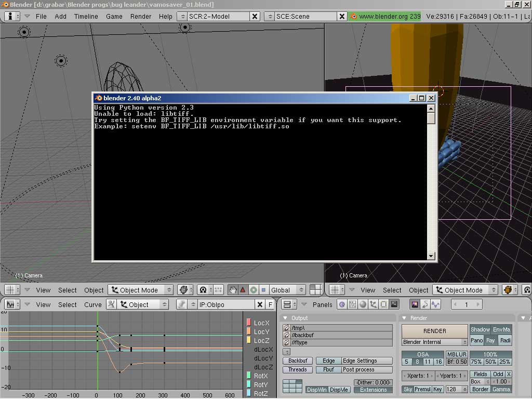The image size is (532, 399).
Task: Toggle the Pano render option
Action: [477, 340]
